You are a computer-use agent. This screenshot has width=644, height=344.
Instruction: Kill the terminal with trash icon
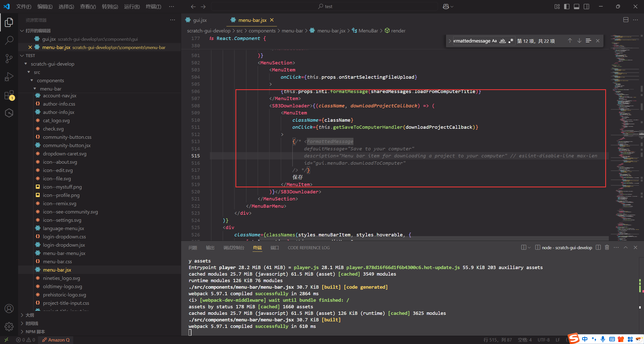coord(607,247)
